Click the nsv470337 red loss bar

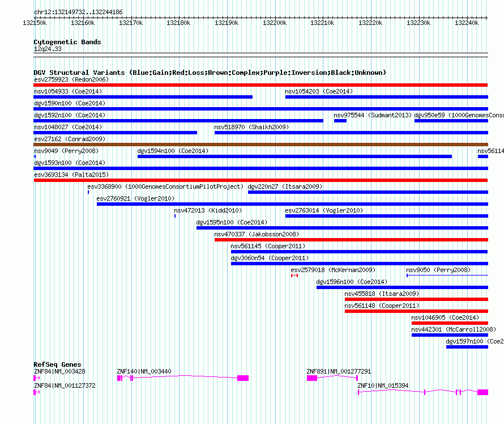coord(351,240)
